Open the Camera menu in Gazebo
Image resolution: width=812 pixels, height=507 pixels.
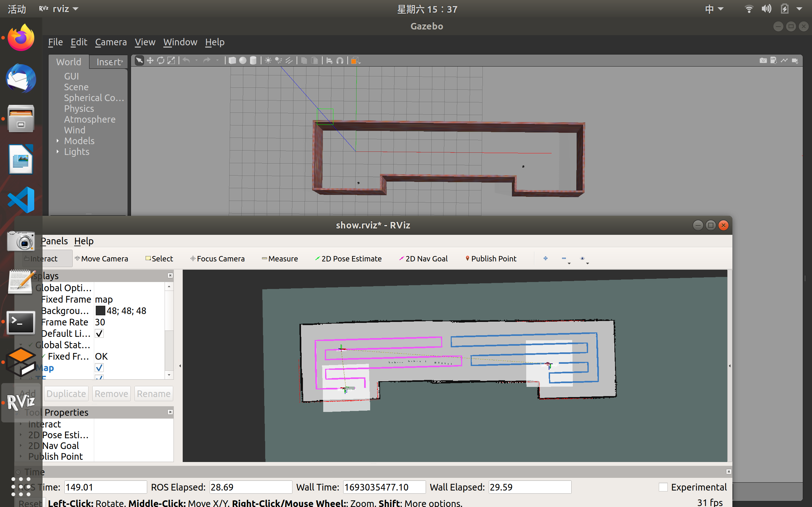click(111, 42)
